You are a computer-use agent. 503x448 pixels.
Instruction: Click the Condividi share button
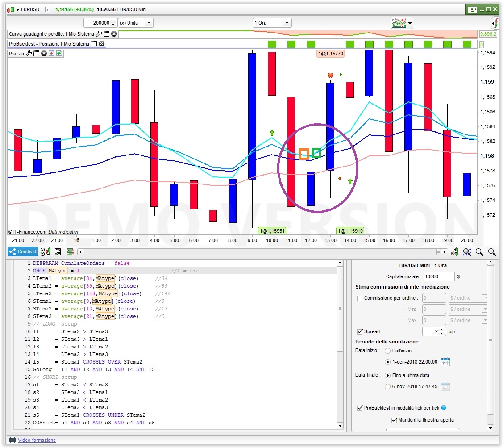coord(23,252)
